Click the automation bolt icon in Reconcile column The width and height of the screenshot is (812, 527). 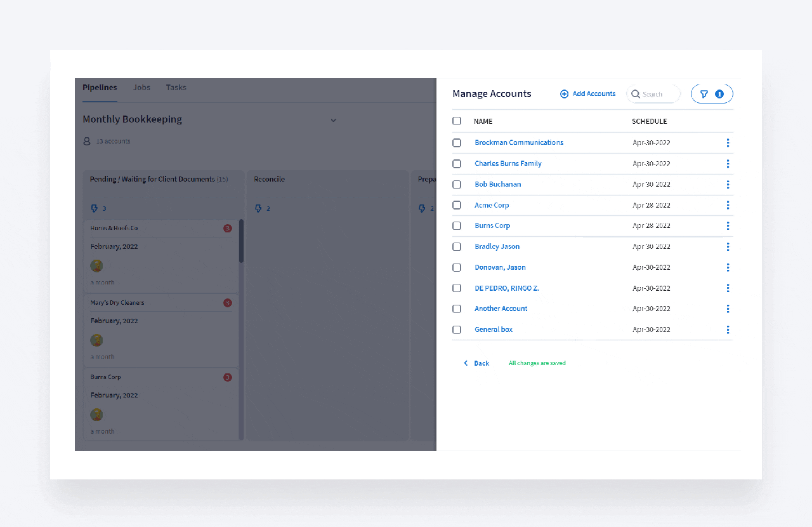(258, 208)
